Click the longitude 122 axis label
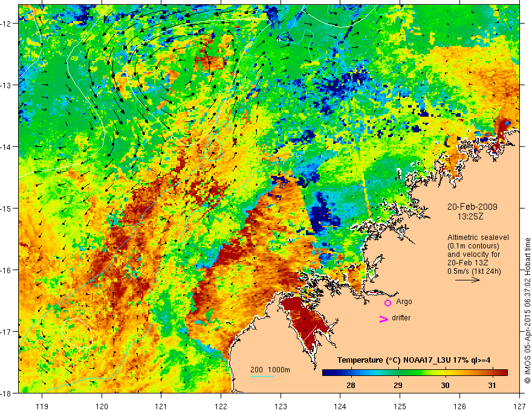Screen dimensions: 532x411 221,406
